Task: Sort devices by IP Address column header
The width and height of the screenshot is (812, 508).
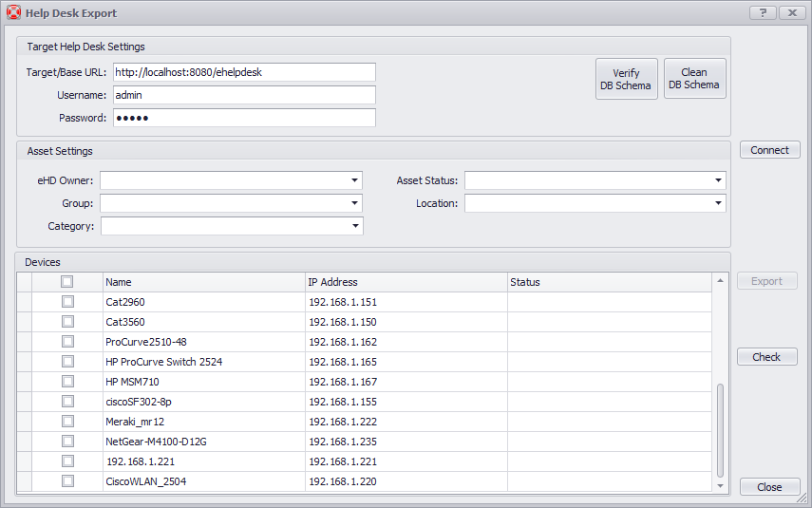Action: click(x=406, y=282)
